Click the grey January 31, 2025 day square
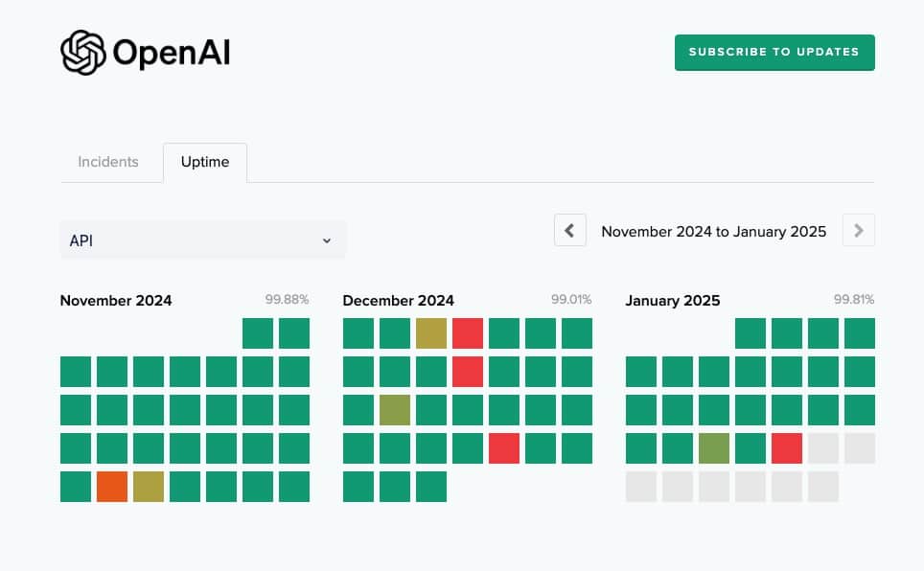The image size is (924, 571). click(823, 487)
